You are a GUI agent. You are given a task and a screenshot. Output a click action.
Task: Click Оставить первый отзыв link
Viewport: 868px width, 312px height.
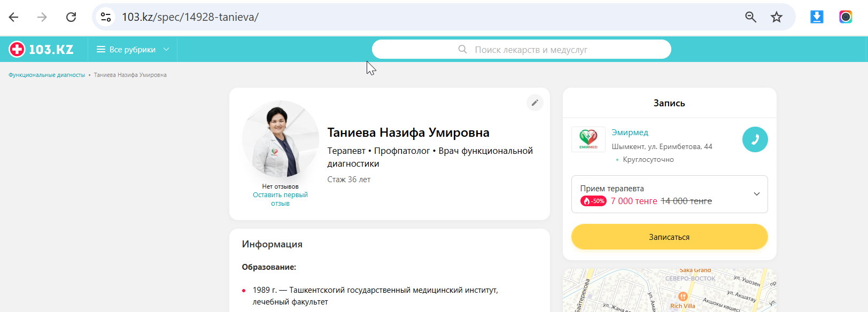point(280,199)
